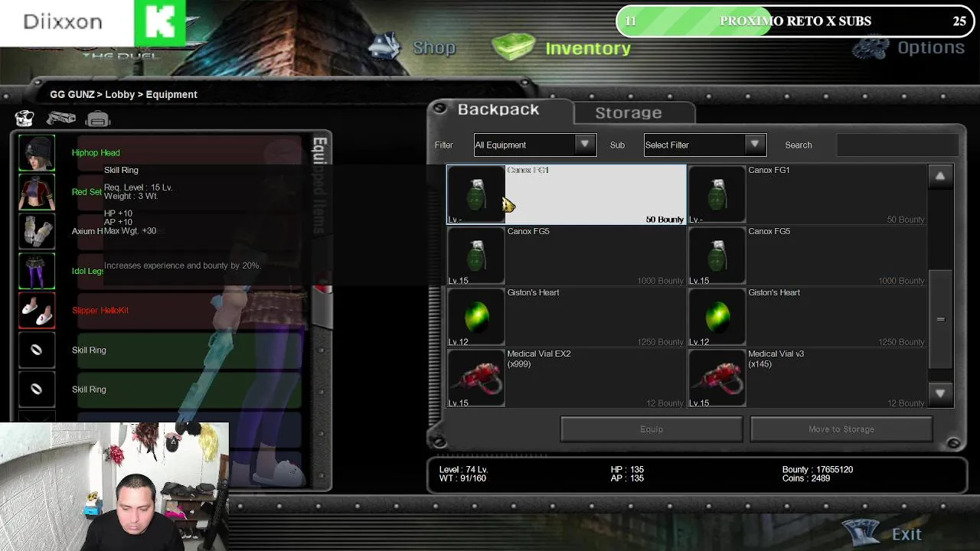Click the Move to Storage button

point(841,429)
